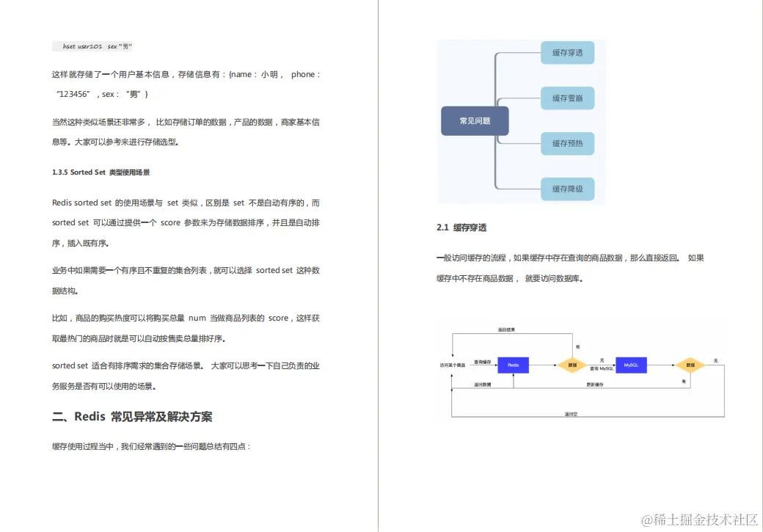Image resolution: width=763 pixels, height=532 pixels.
Task: Click the heading '2.1 缓存穿透'
Action: pos(461,227)
